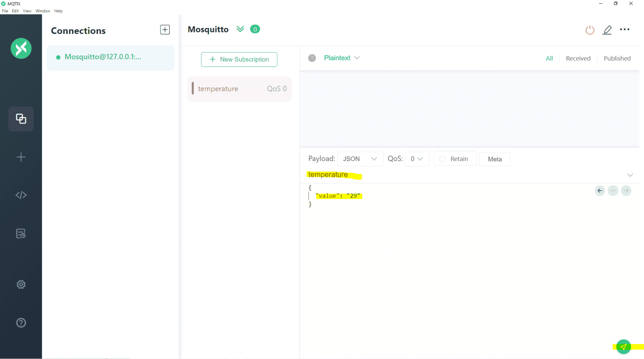Go to previous payload with left arrow

click(x=600, y=191)
